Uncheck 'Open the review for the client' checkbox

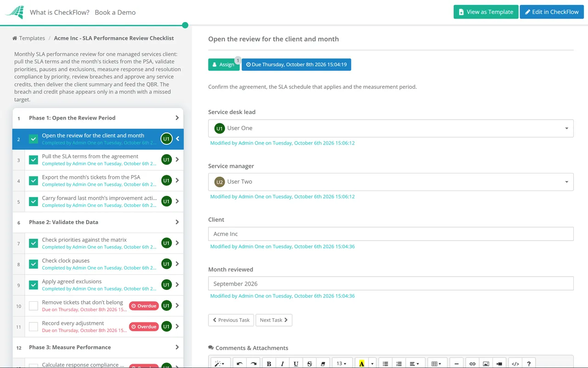click(x=34, y=139)
